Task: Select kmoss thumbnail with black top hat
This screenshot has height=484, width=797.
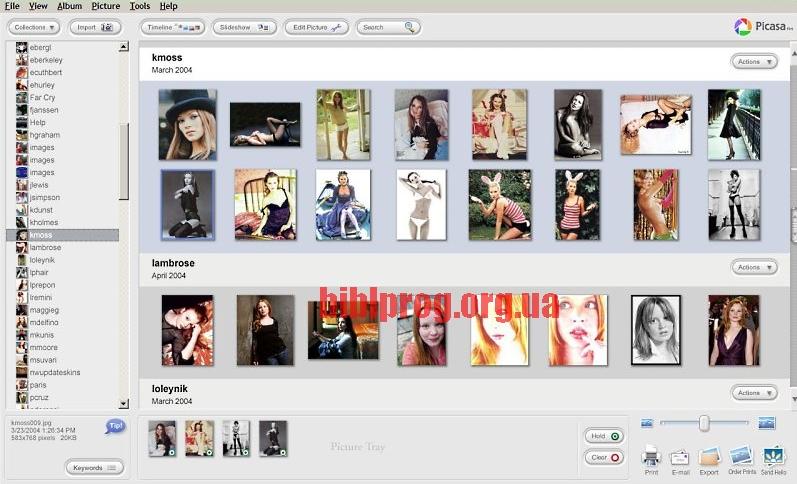Action: (x=188, y=125)
